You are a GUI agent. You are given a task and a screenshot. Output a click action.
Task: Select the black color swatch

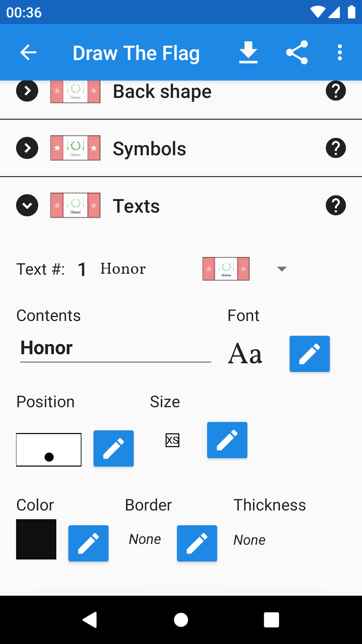tap(36, 539)
